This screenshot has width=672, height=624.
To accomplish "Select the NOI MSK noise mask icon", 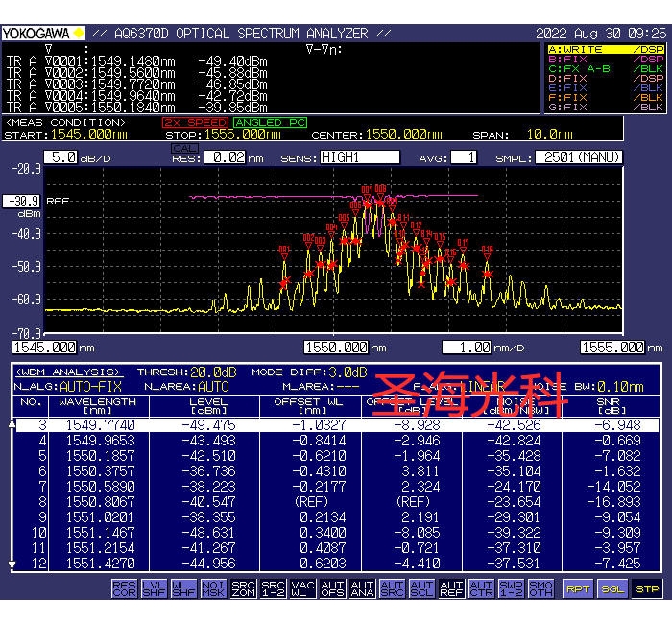I will [x=214, y=588].
